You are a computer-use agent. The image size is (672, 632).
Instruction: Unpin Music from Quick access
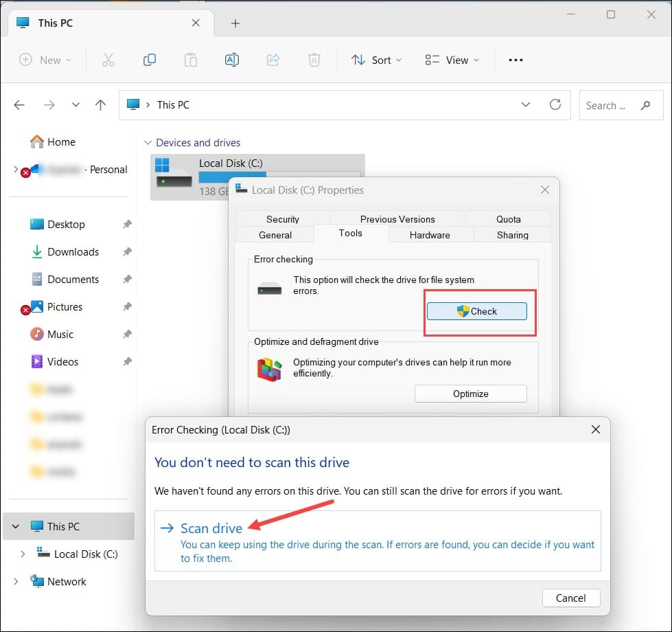click(x=127, y=334)
